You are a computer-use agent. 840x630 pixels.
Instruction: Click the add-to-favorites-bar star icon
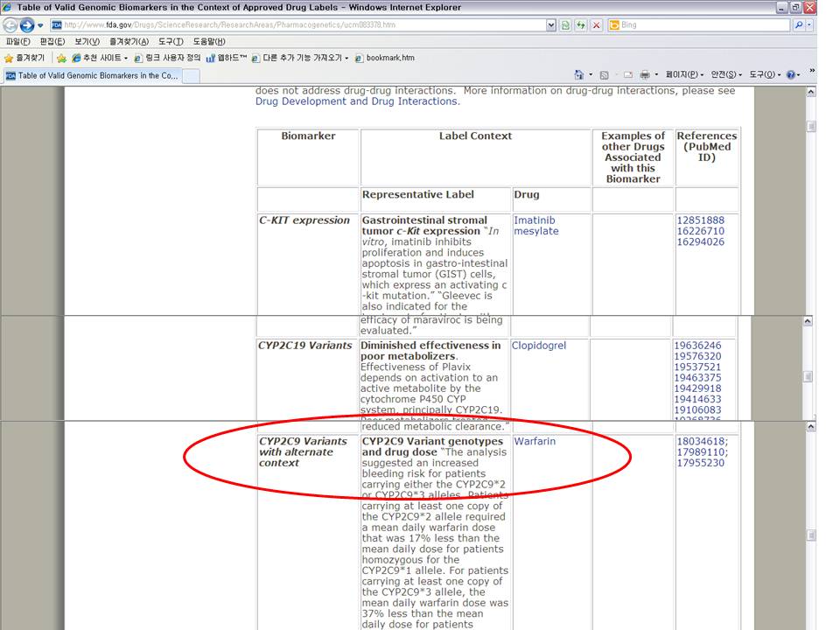tap(61, 58)
